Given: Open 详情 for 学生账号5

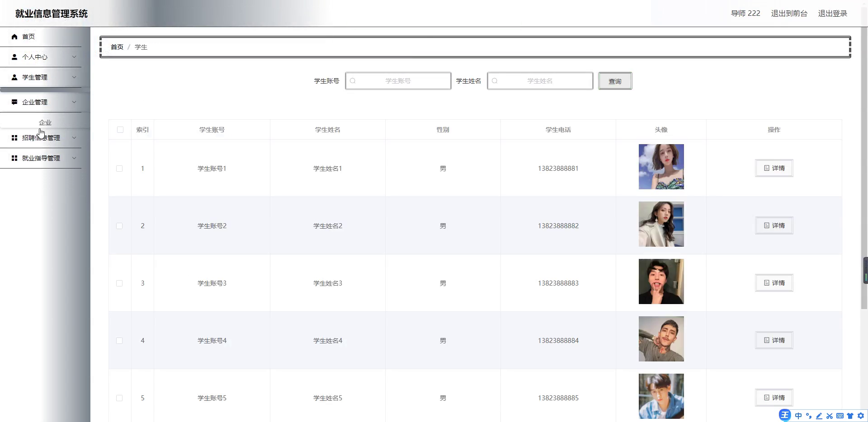Looking at the screenshot, I should coord(774,398).
